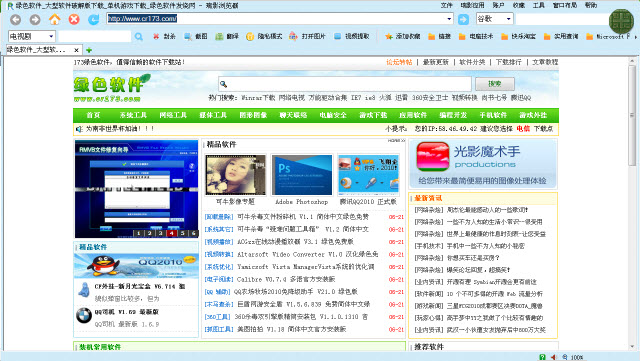This screenshot has width=640, height=361.
Task: Select the 网络工具 navigation tab
Action: click(173, 115)
